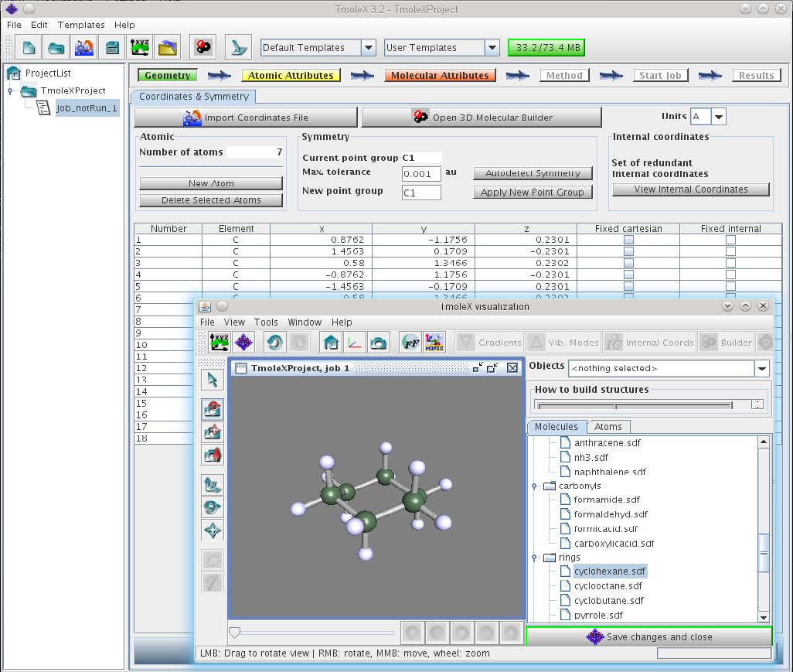Tick Fixed internal checkbox for atom 4
Screen dimensions: 793x672
coord(731,275)
